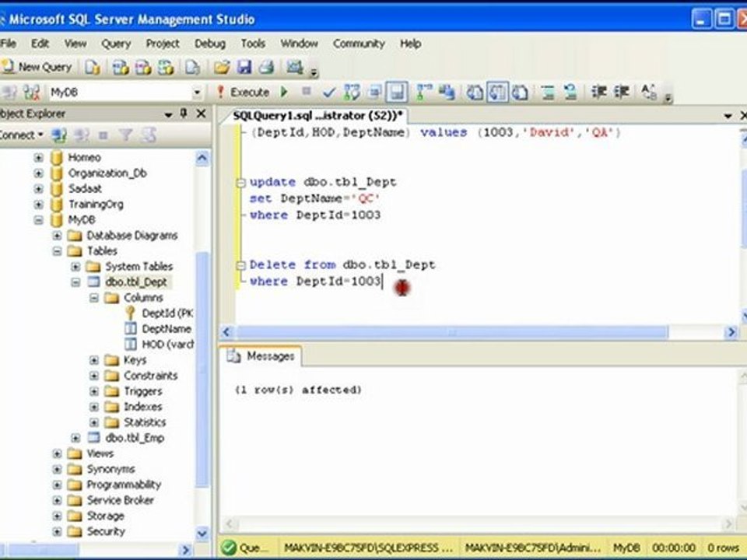The width and height of the screenshot is (747, 560).
Task: Expand the Database Diagrams folder
Action: [x=57, y=236]
